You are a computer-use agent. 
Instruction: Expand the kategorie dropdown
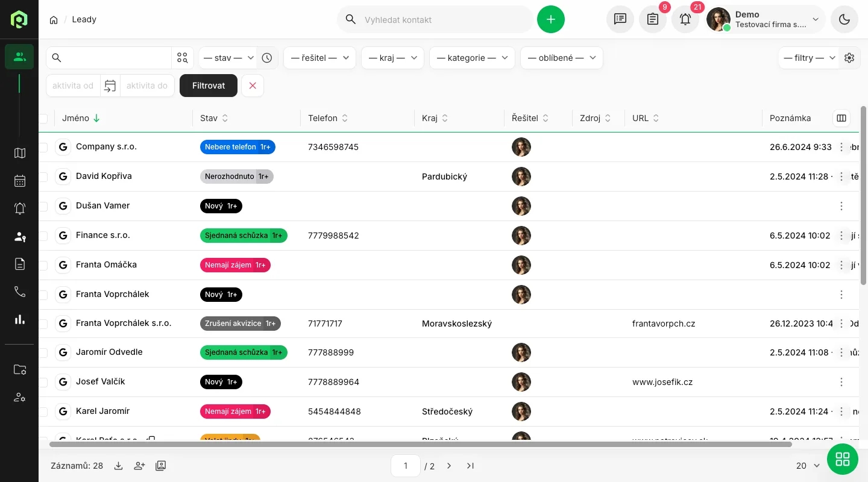point(472,58)
